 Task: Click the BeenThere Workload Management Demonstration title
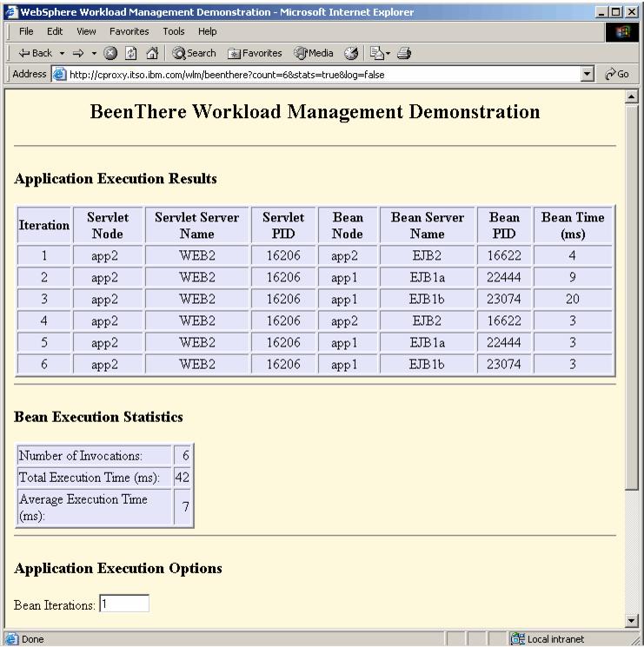[x=315, y=112]
